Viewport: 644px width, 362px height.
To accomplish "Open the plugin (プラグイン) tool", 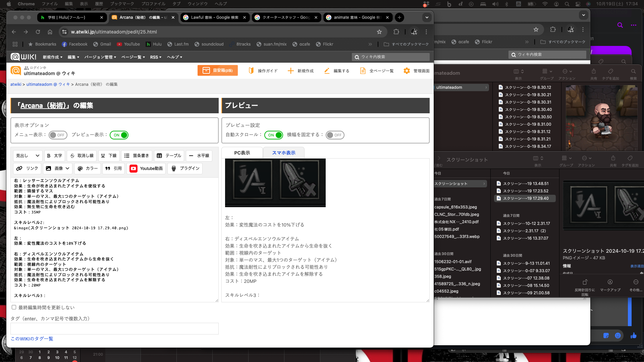I will coord(185,168).
